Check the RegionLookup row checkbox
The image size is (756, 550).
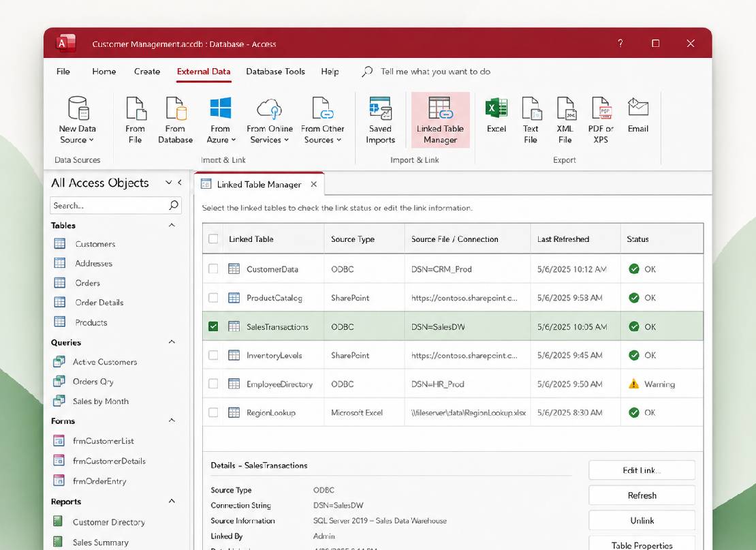coord(213,412)
